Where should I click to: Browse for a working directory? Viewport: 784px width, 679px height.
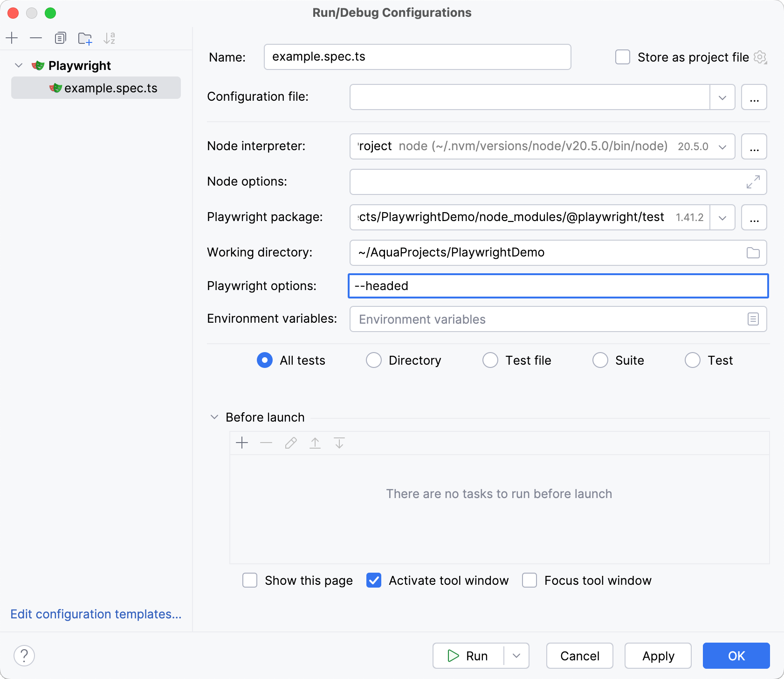754,253
